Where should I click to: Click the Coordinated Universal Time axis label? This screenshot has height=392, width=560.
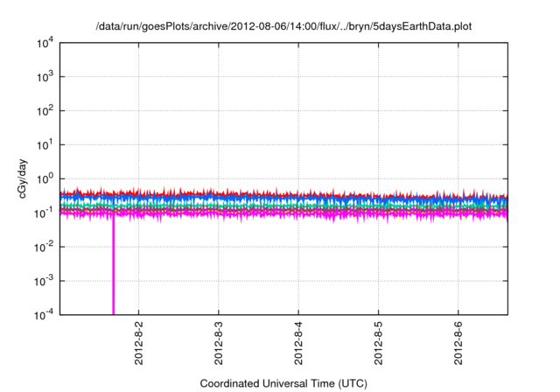pyautogui.click(x=283, y=383)
